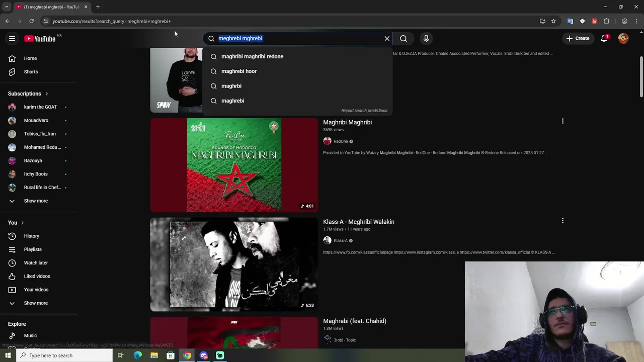Open the tab search dropdown arrow

pos(7,7)
